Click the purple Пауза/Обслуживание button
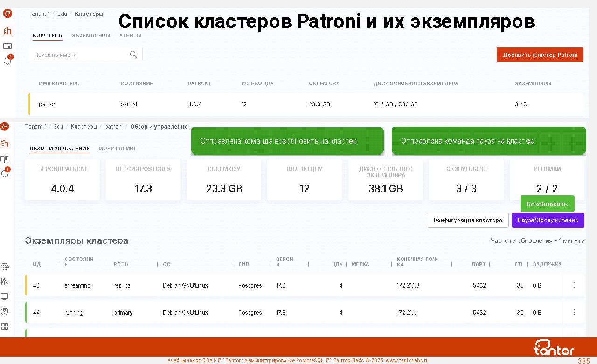The image size is (597, 364). (548, 220)
